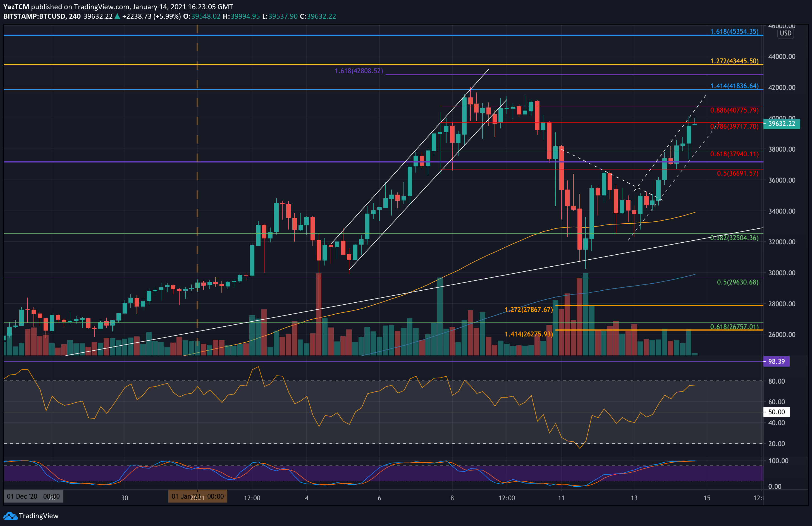This screenshot has width=812, height=526.
Task: Click the TradingView text in footer
Action: pyautogui.click(x=39, y=516)
